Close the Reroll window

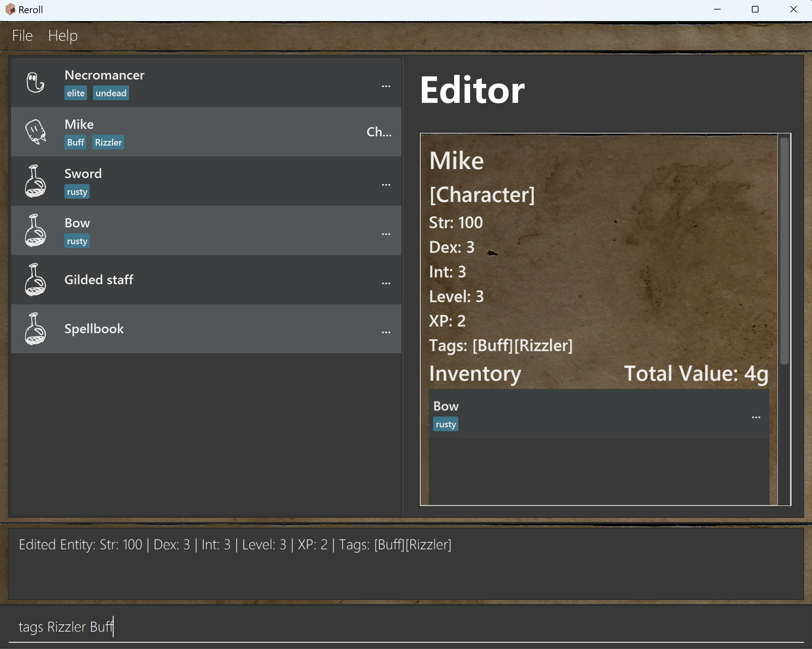(x=793, y=10)
